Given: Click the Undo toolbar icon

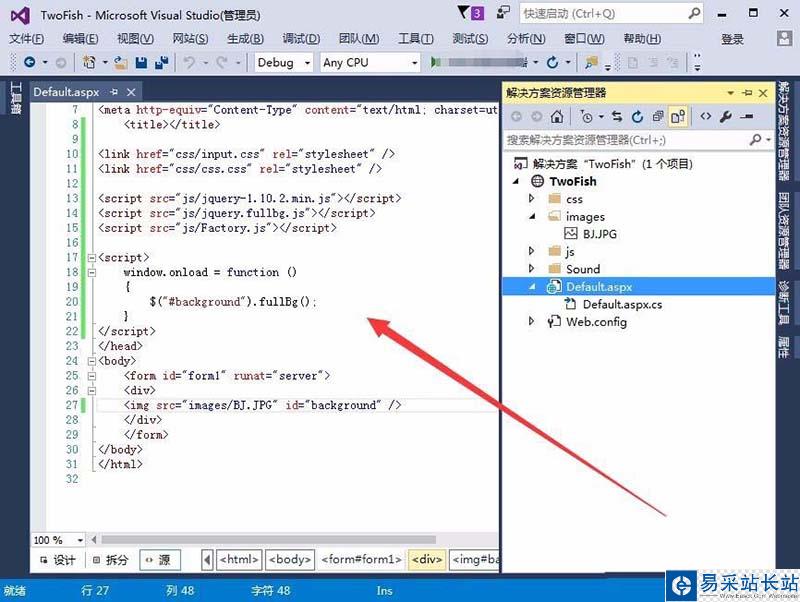Looking at the screenshot, I should click(189, 62).
